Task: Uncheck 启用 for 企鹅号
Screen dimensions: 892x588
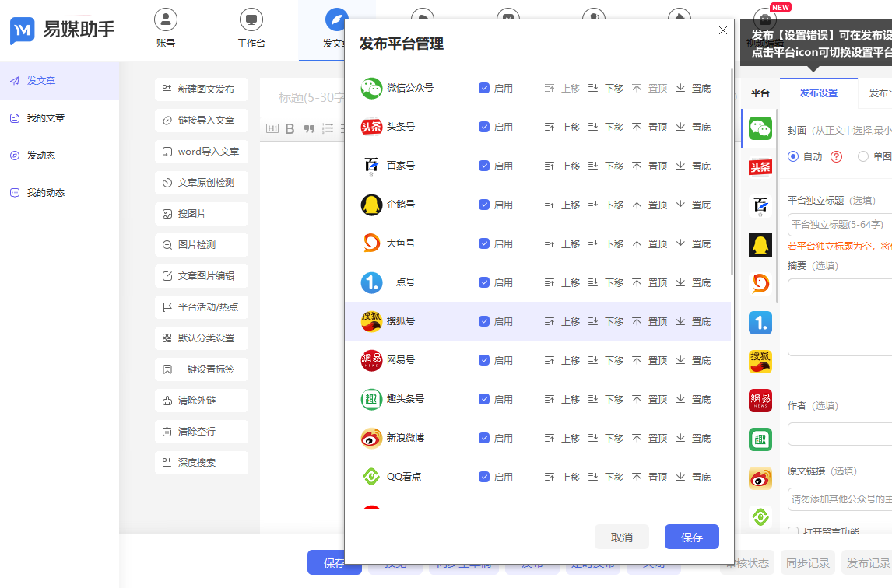Action: (484, 205)
